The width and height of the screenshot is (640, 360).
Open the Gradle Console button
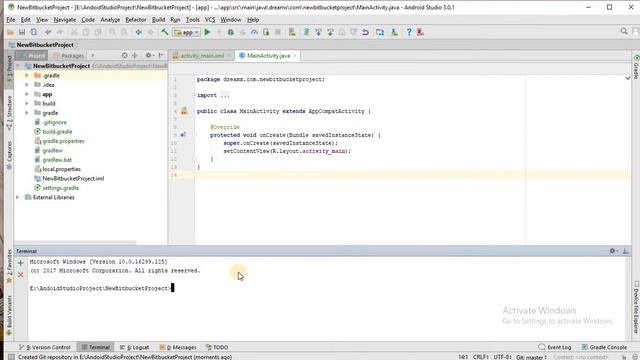[x=604, y=347]
